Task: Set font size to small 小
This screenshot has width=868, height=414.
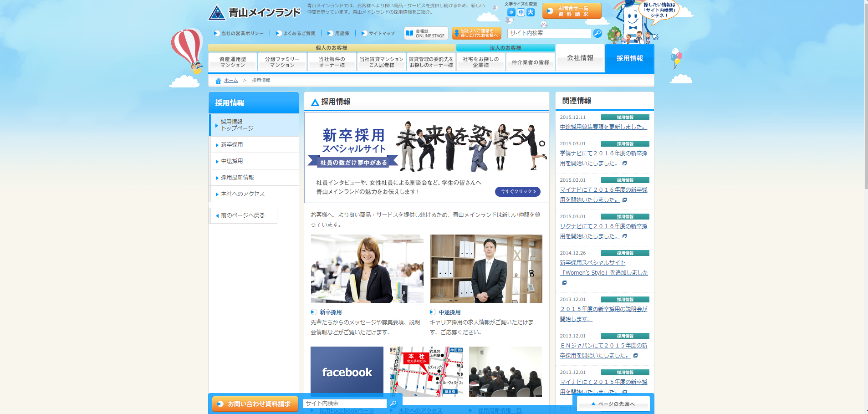Action: (x=511, y=13)
